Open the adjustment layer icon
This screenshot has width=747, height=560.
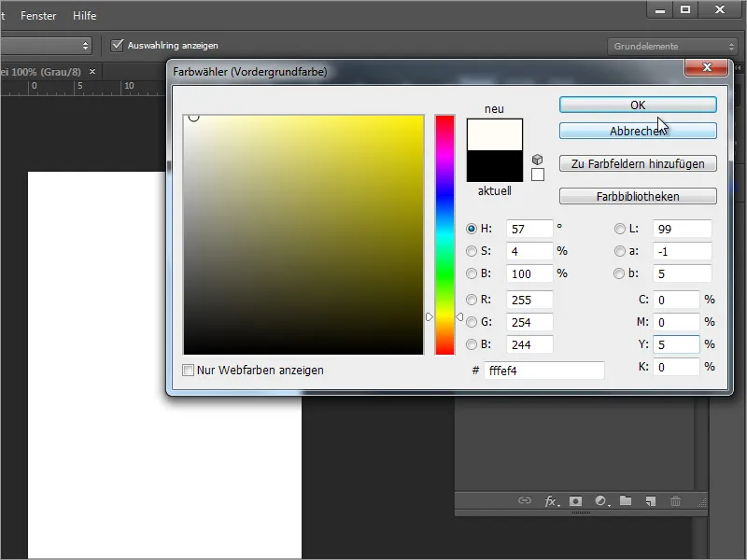pos(602,501)
